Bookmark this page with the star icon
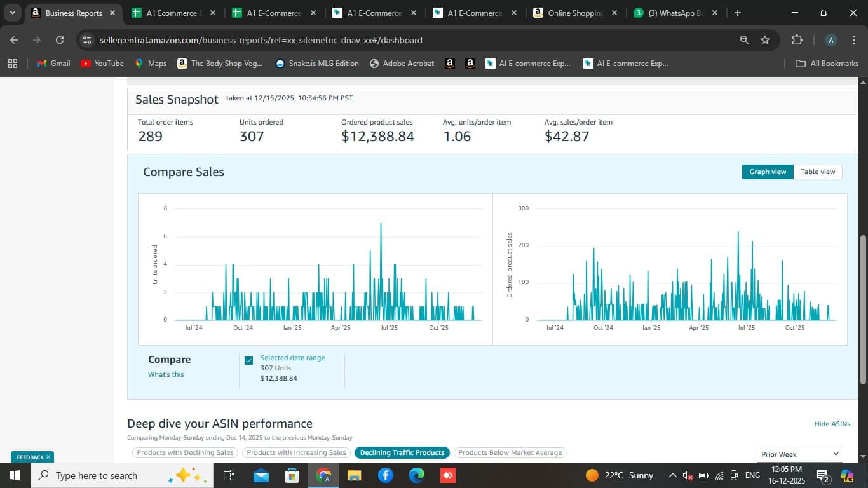This screenshot has width=868, height=488. click(x=765, y=40)
